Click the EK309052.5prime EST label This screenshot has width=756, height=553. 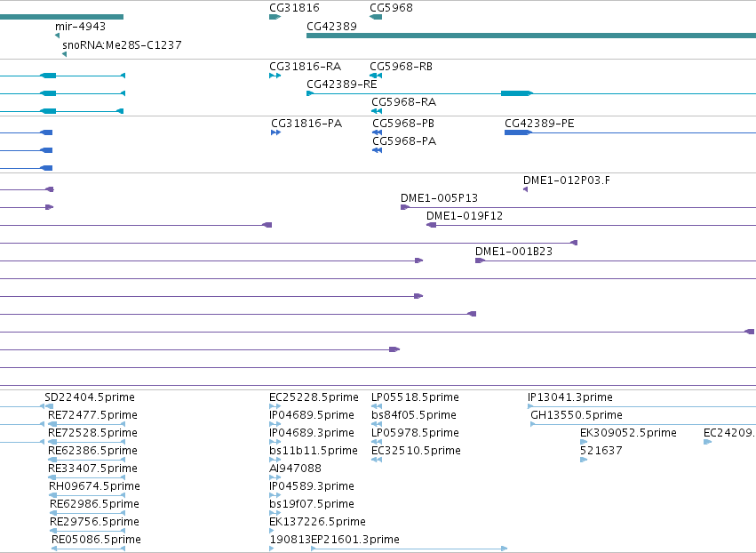(628, 433)
